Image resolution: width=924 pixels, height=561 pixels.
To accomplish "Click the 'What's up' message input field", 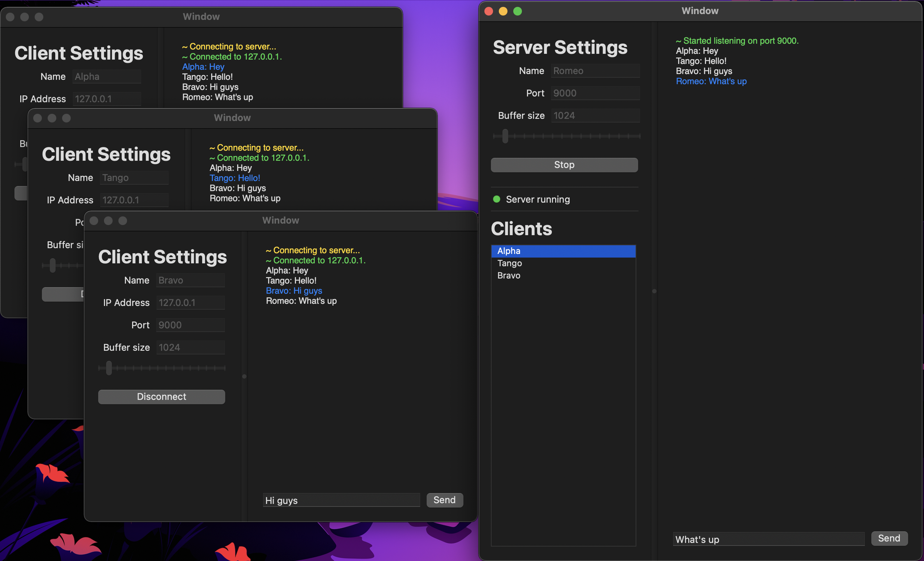I will [768, 539].
